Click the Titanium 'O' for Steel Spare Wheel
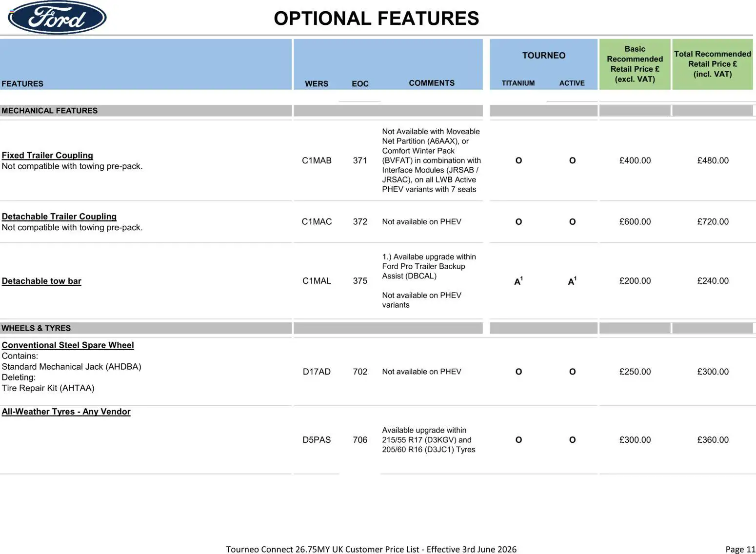The height and width of the screenshot is (554, 756). pyautogui.click(x=518, y=372)
